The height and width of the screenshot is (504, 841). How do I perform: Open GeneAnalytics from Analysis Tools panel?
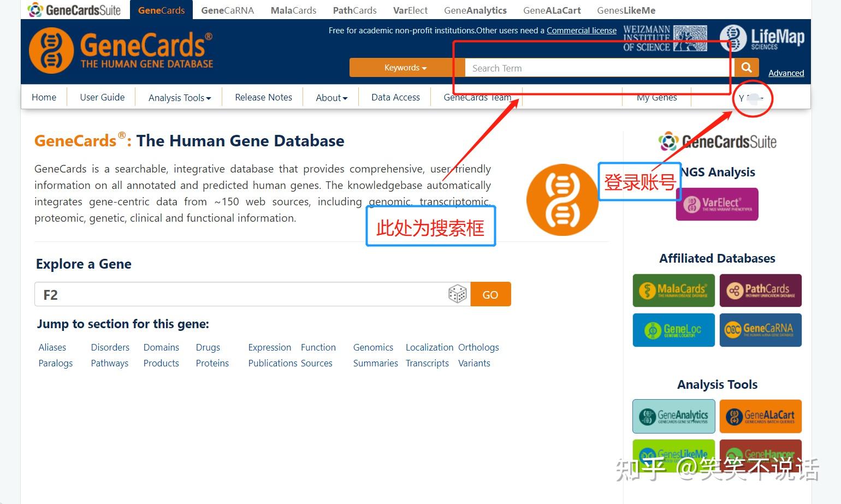point(673,416)
